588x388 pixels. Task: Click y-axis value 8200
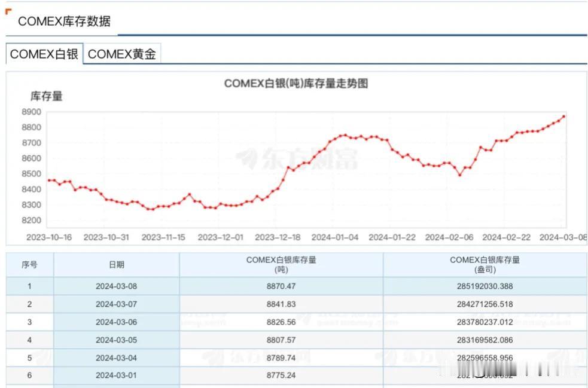[x=32, y=221]
